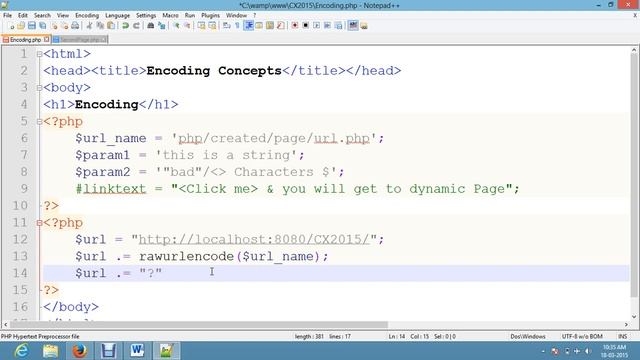Switch to Word from the taskbar
The width and height of the screenshot is (640, 360).
[x=137, y=351]
